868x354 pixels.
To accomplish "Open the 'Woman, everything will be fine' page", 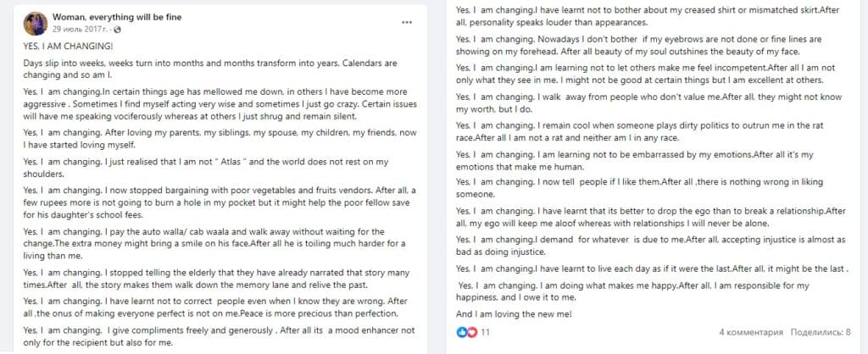I will pyautogui.click(x=117, y=18).
